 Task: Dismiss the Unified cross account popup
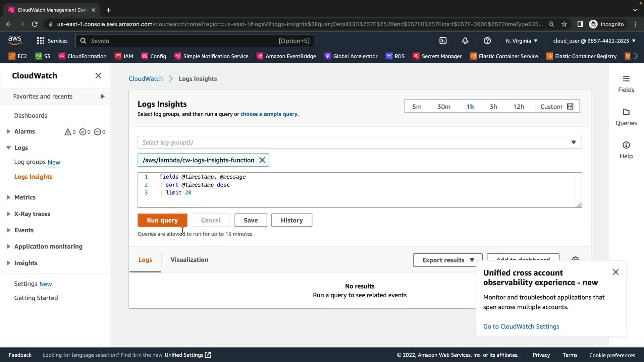[615, 272]
